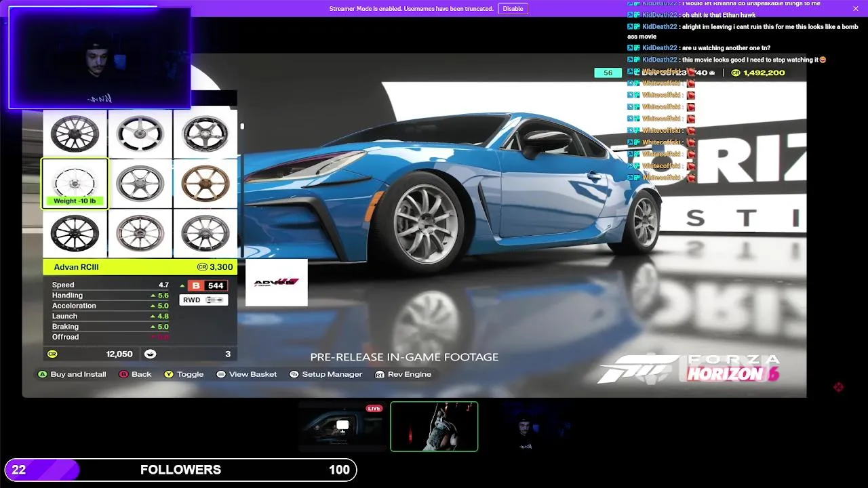Image resolution: width=868 pixels, height=488 pixels.
Task: Select the dark webcam thumbnail on the right
Action: (526, 426)
